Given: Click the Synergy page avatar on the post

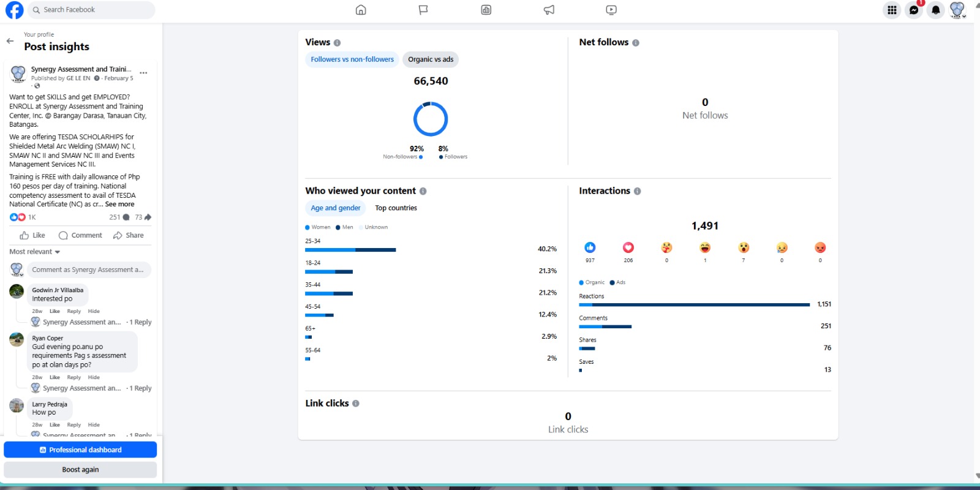Looking at the screenshot, I should coord(18,73).
